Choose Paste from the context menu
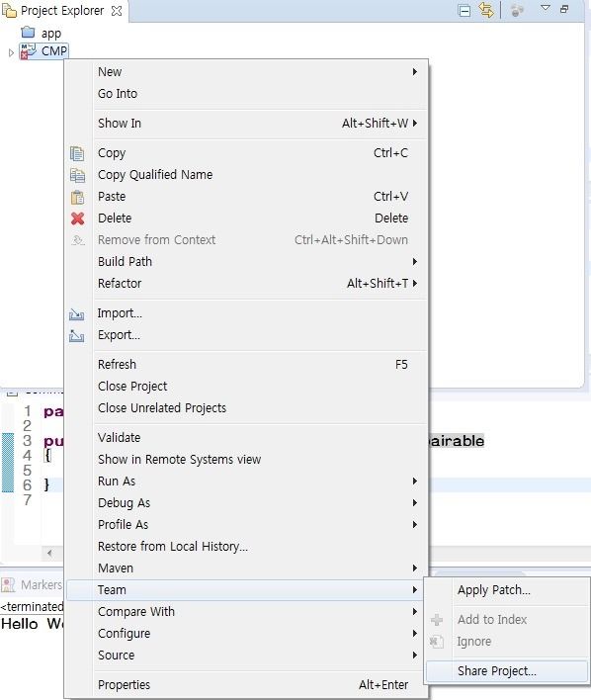The height and width of the screenshot is (700, 591). click(x=247, y=197)
